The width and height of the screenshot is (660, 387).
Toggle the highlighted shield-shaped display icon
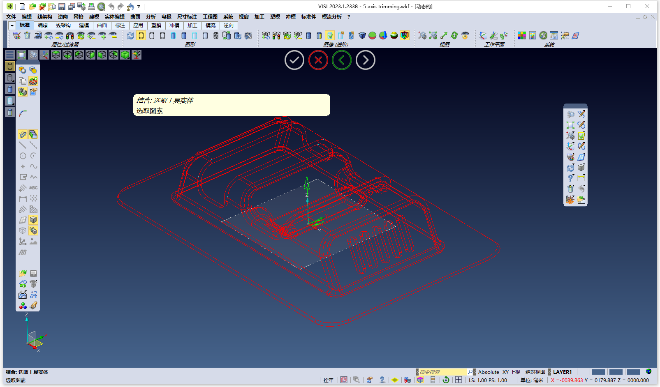click(405, 36)
